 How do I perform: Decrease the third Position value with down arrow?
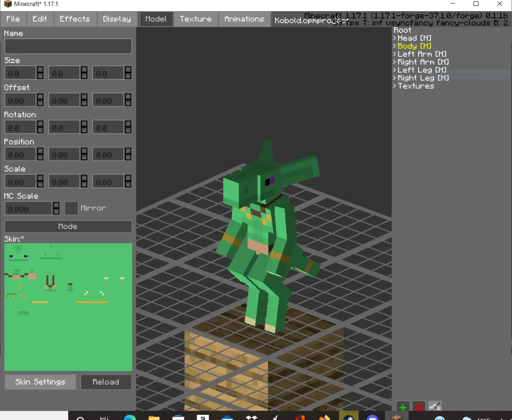(128, 157)
